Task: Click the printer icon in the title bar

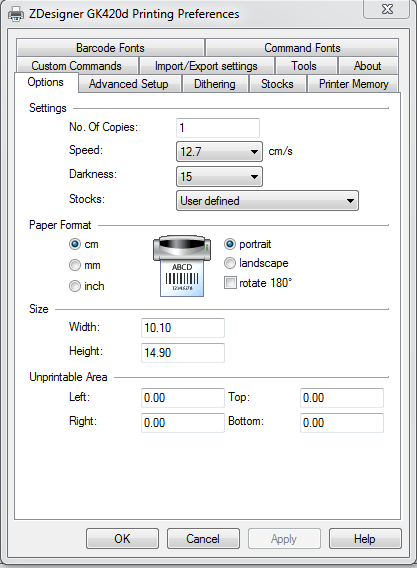Action: click(x=16, y=14)
